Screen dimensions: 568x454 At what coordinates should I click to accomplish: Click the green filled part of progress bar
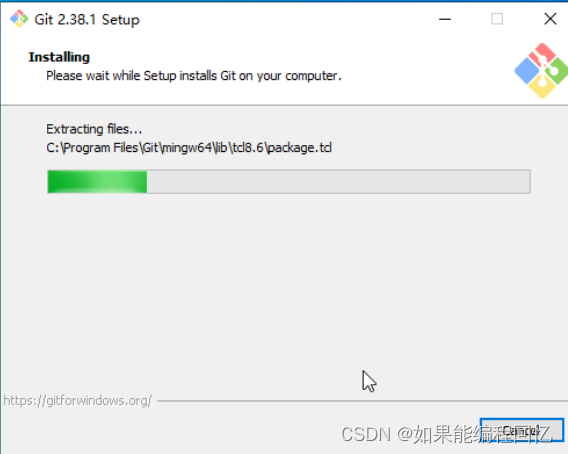coord(97,182)
